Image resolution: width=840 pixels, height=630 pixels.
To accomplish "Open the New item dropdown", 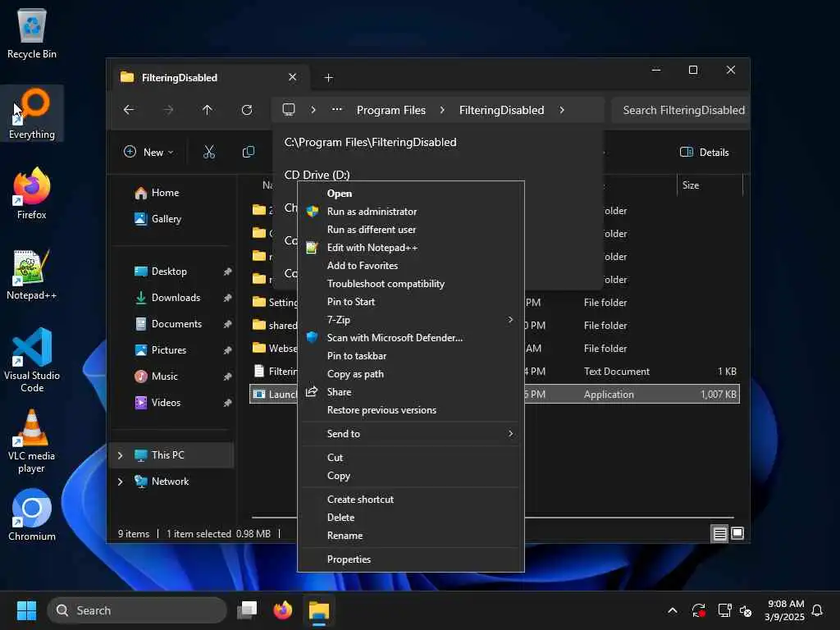I will point(149,152).
